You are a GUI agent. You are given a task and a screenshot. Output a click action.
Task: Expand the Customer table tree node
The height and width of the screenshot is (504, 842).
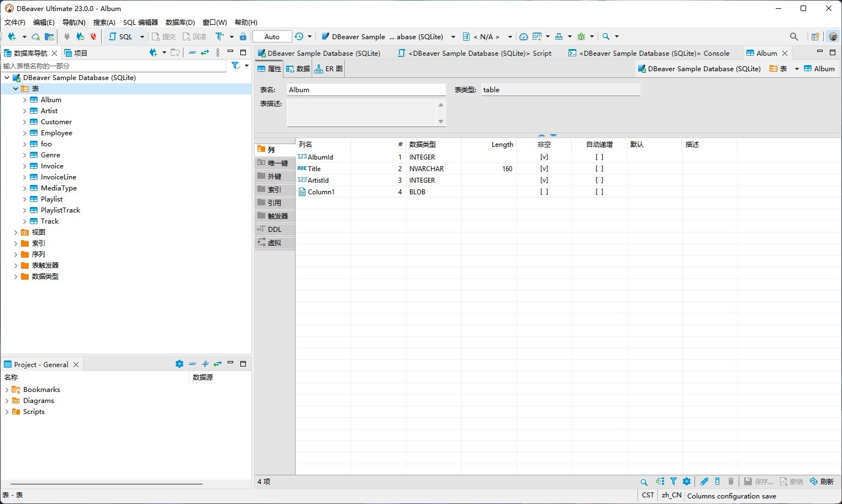click(24, 122)
